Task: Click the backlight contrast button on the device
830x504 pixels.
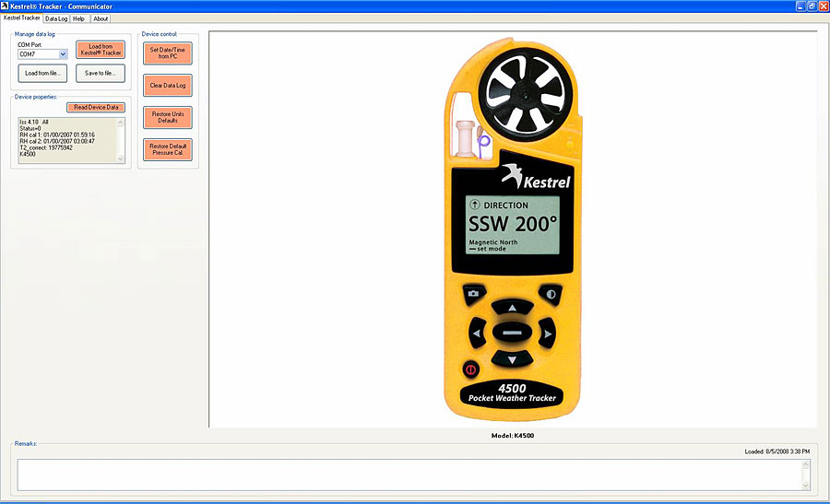Action: [x=551, y=294]
